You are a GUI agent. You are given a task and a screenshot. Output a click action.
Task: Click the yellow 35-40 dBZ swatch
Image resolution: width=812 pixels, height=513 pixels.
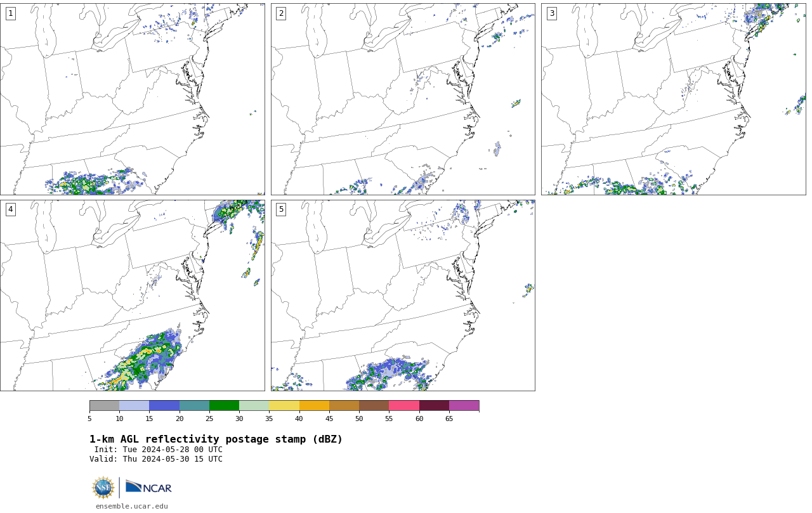click(x=284, y=405)
